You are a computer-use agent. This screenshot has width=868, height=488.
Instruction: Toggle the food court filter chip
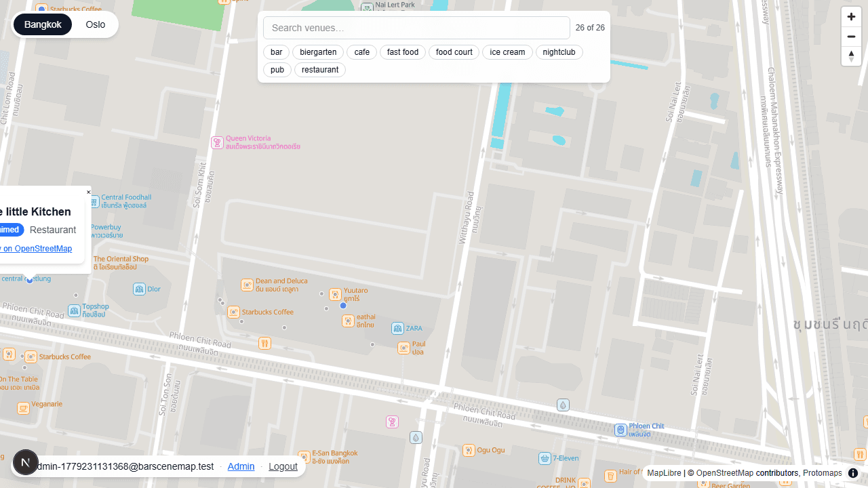tap(454, 52)
